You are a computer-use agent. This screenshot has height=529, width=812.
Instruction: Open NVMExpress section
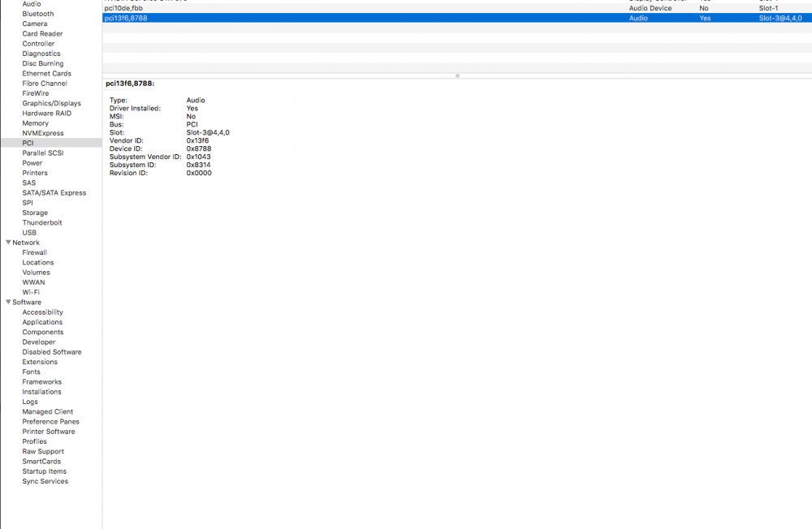click(43, 133)
